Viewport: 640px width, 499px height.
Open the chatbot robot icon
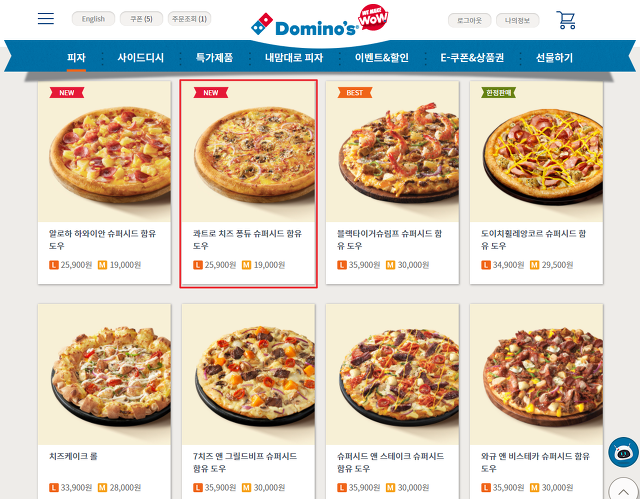pyautogui.click(x=623, y=452)
